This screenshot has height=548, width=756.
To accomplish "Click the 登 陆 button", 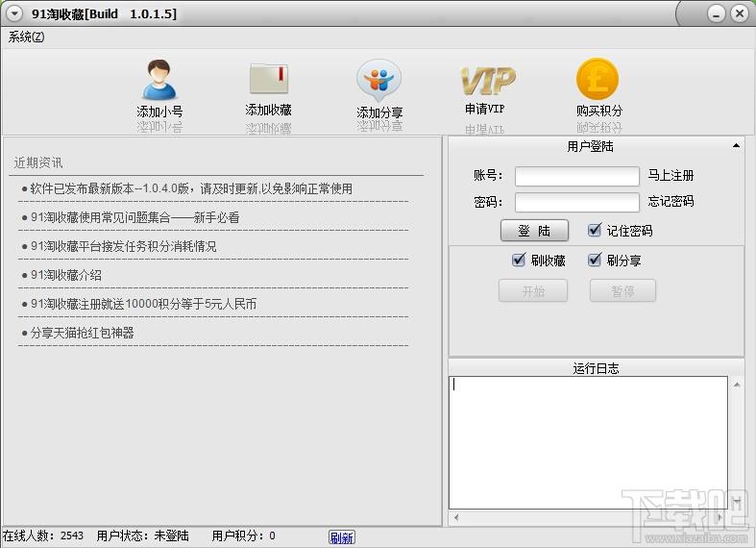I will click(x=534, y=231).
